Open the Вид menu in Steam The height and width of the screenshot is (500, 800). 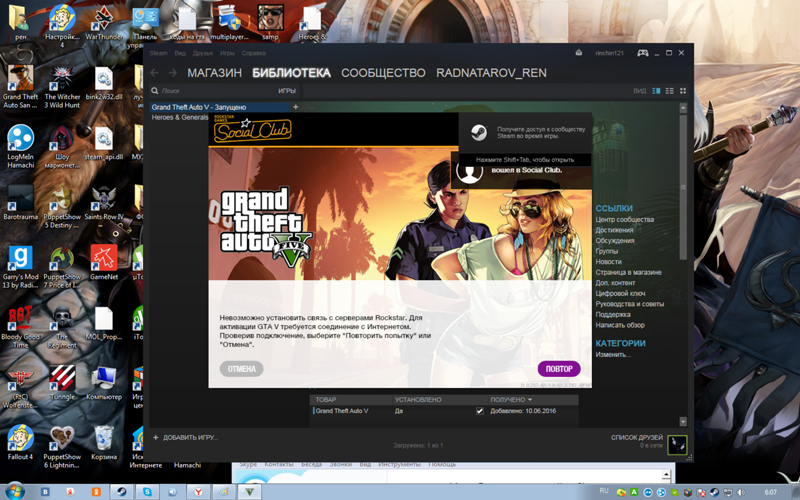coord(180,53)
